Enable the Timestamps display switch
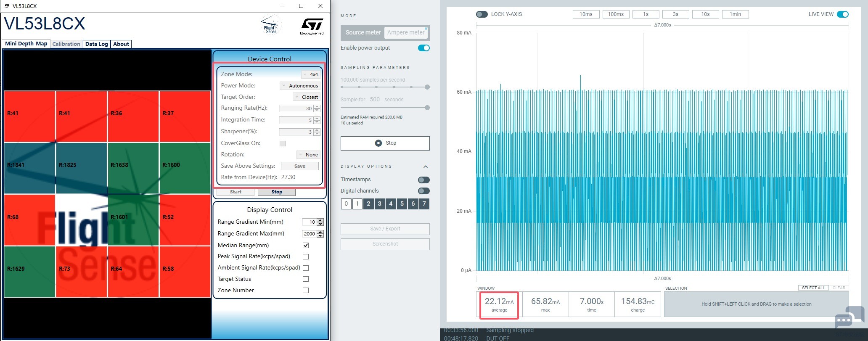 pyautogui.click(x=424, y=180)
